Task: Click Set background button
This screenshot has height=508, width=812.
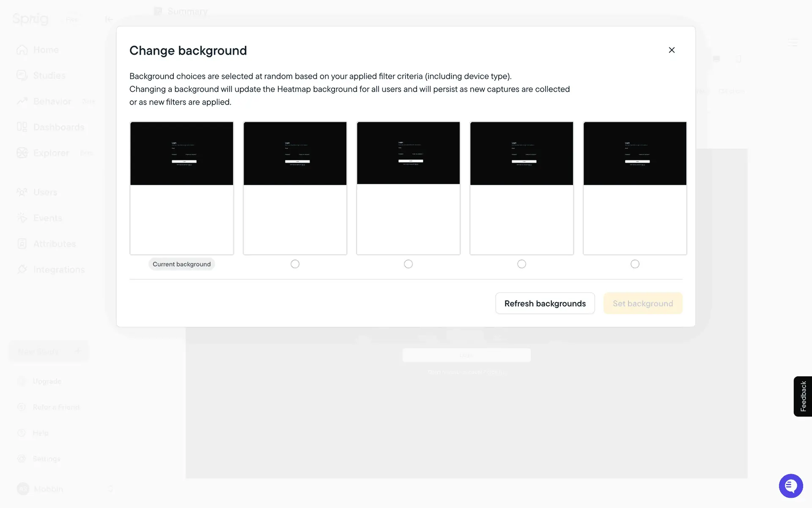Action: point(642,303)
